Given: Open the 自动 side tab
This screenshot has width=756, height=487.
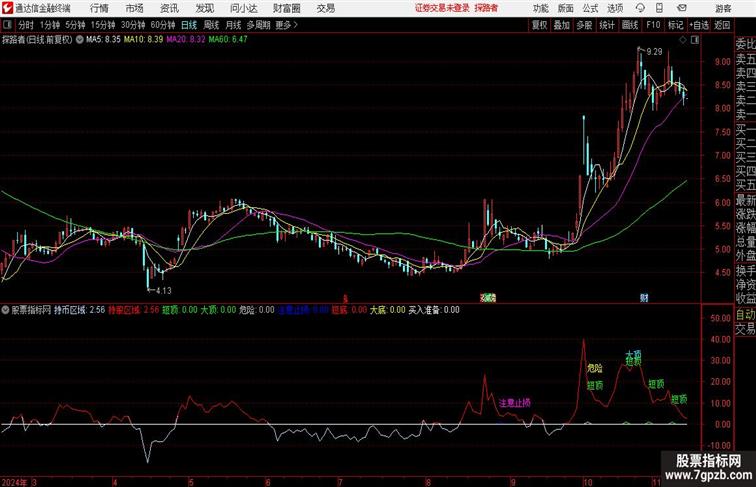Looking at the screenshot, I should [745, 314].
